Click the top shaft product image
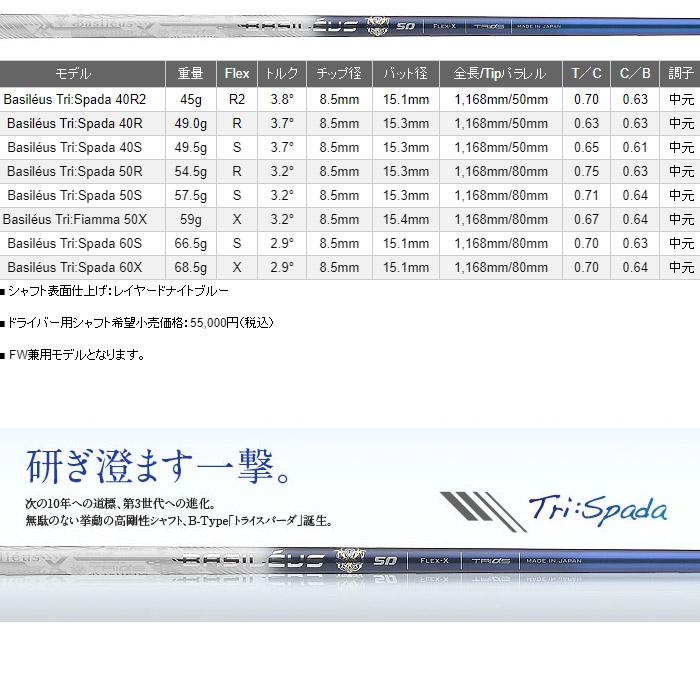The image size is (700, 700). 350,26
